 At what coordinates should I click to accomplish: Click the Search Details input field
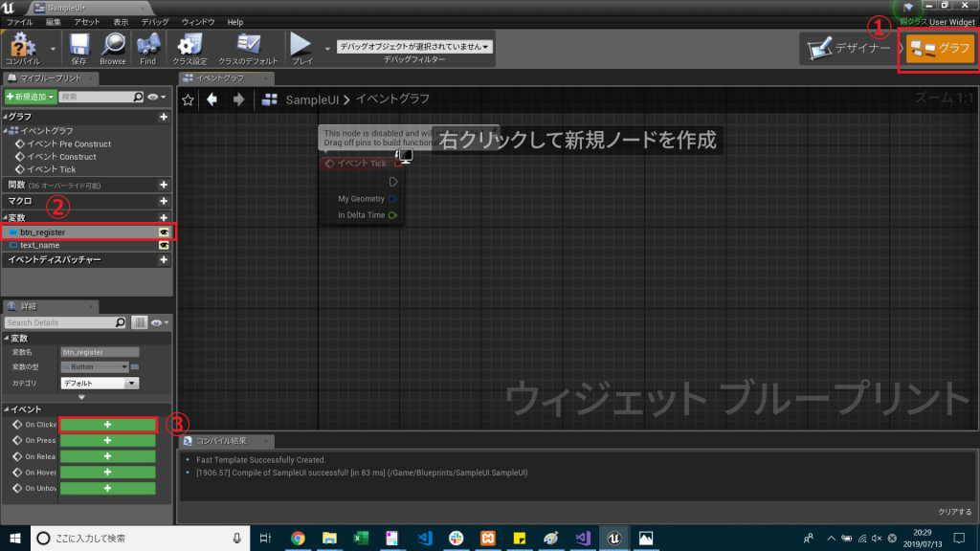click(x=57, y=322)
